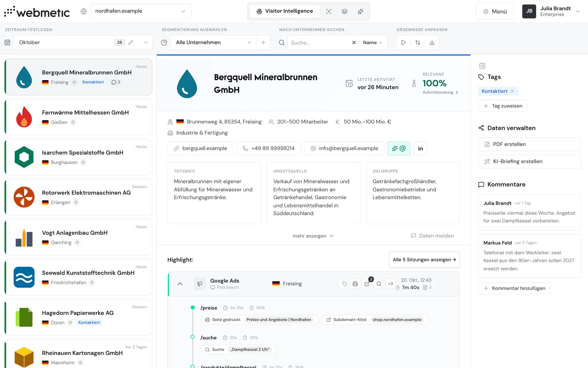Screen dimensions: 588x368
Task: Click the +3 more actions badge
Action: (390, 284)
